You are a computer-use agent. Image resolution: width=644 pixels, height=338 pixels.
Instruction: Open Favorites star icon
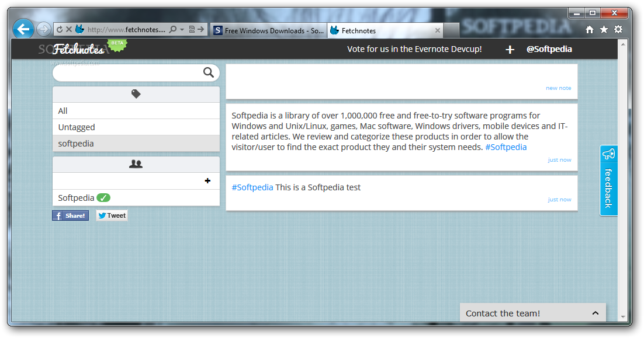tap(604, 30)
